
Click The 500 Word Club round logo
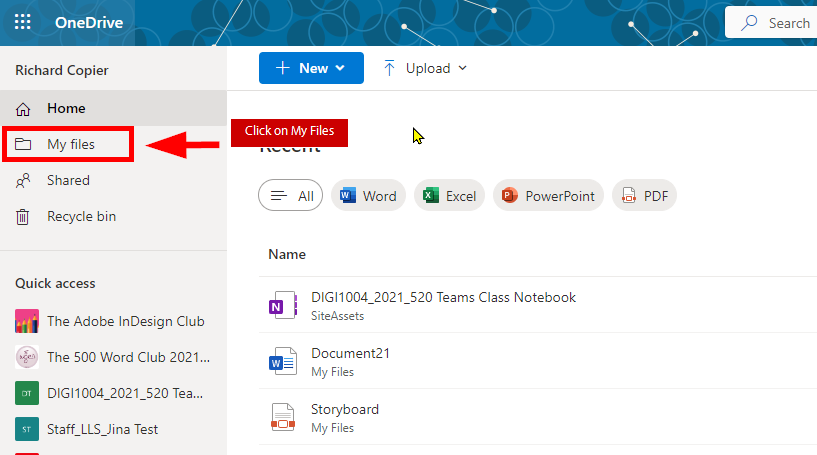27,357
